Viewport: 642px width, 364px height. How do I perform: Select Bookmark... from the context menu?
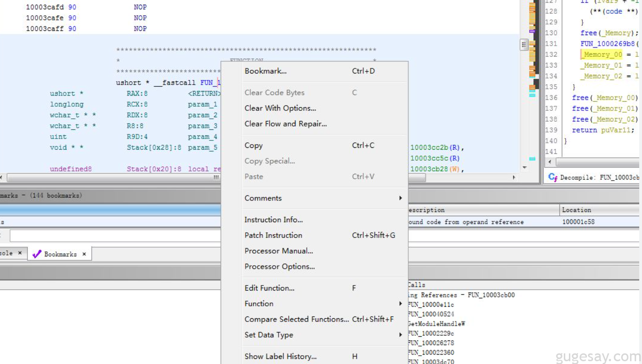265,71
